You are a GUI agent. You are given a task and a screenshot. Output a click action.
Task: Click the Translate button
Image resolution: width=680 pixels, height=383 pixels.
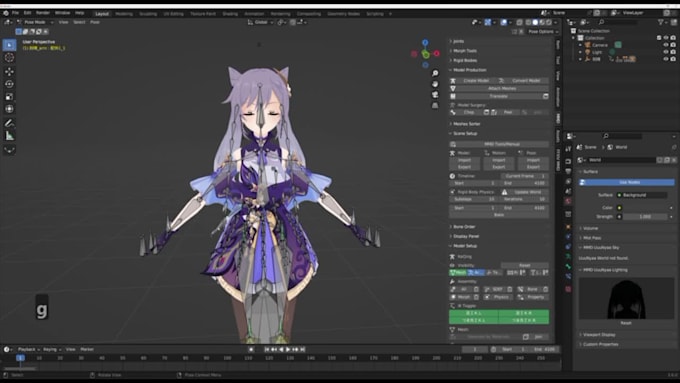496,96
